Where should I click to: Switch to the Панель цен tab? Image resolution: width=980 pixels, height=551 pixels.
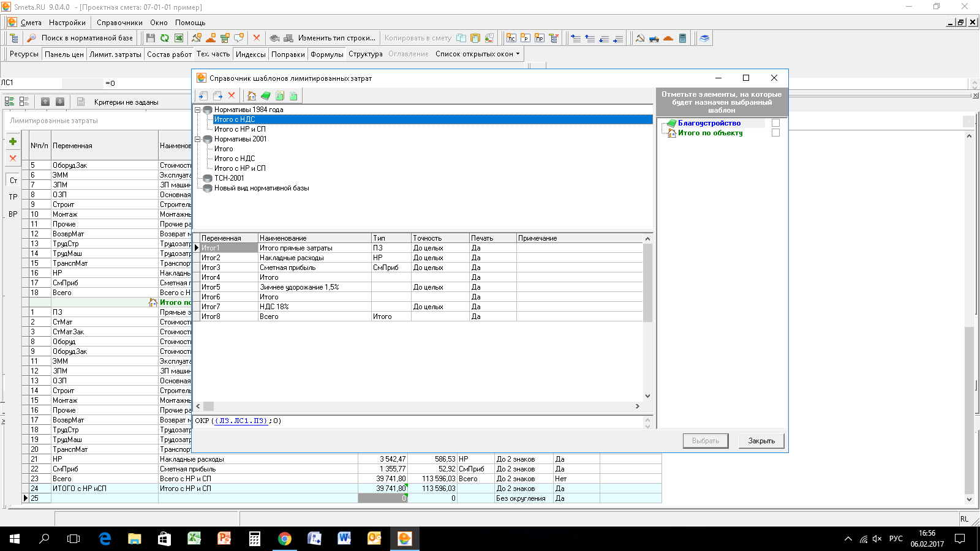64,54
